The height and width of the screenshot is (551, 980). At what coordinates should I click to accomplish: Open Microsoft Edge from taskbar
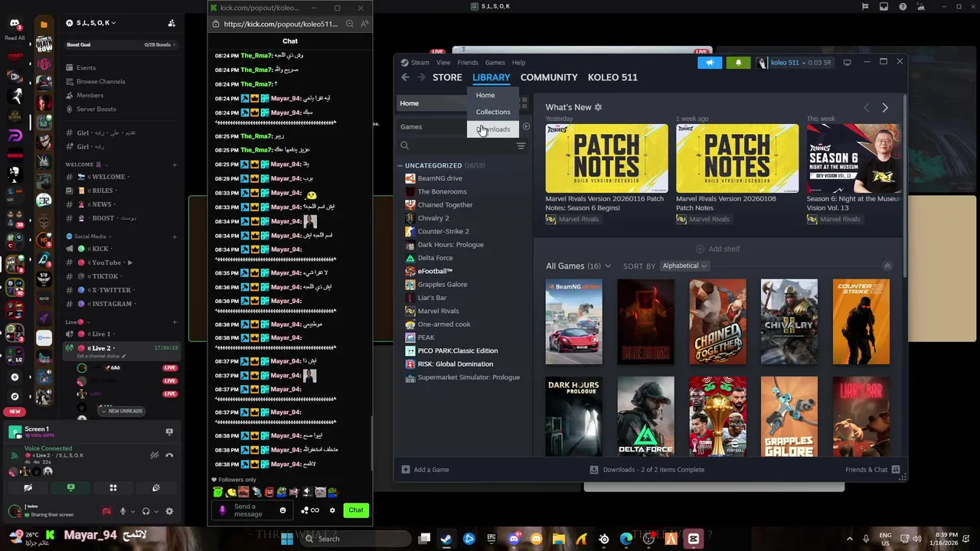pyautogui.click(x=626, y=539)
